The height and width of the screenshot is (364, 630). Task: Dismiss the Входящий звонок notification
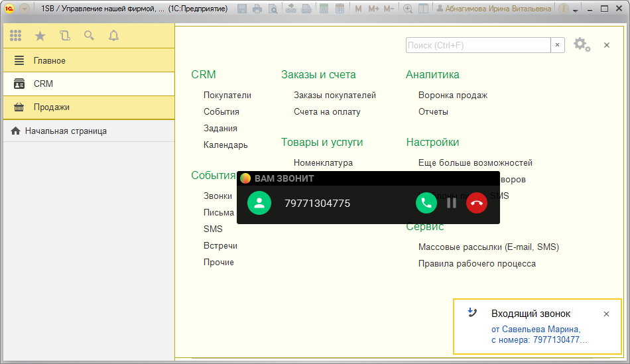point(606,314)
